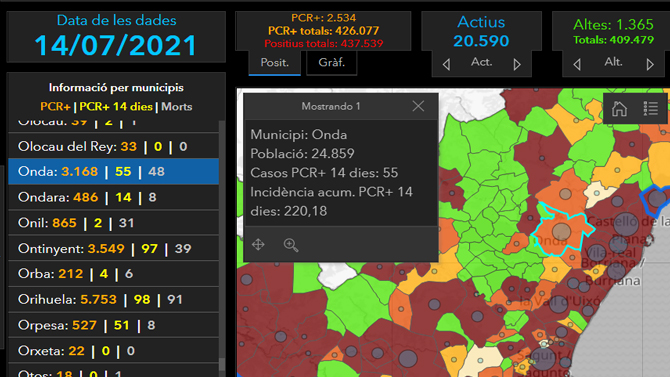The width and height of the screenshot is (670, 377).
Task: Click the right arrow beside Alt.
Action: tap(650, 65)
